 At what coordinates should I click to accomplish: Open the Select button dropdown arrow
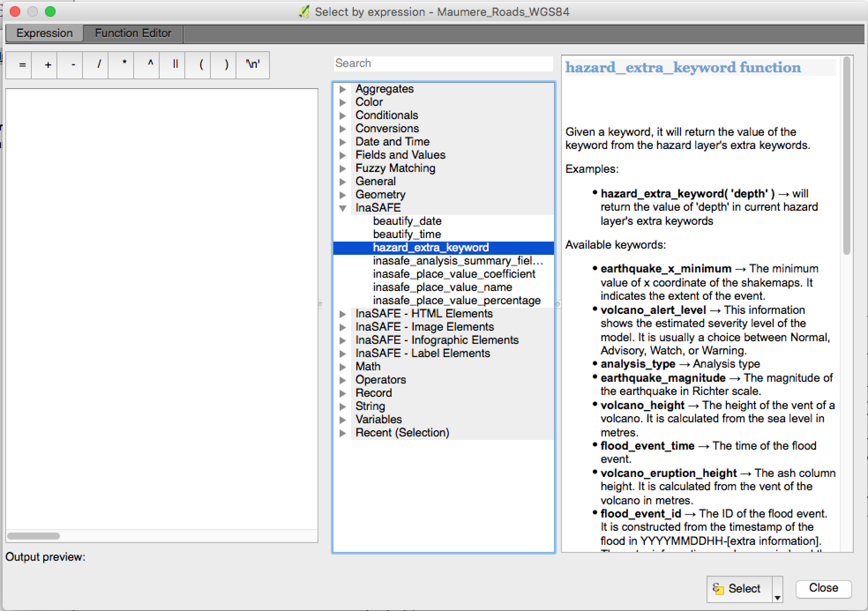click(778, 589)
